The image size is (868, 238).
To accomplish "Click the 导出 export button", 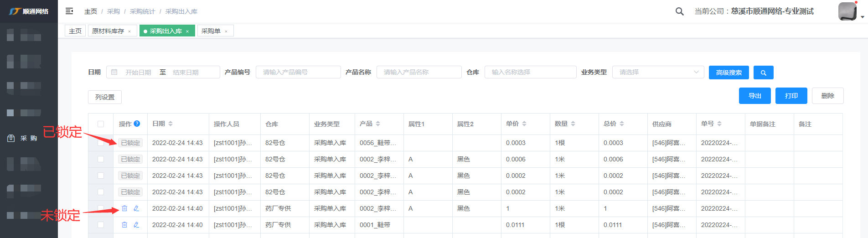I will [754, 96].
